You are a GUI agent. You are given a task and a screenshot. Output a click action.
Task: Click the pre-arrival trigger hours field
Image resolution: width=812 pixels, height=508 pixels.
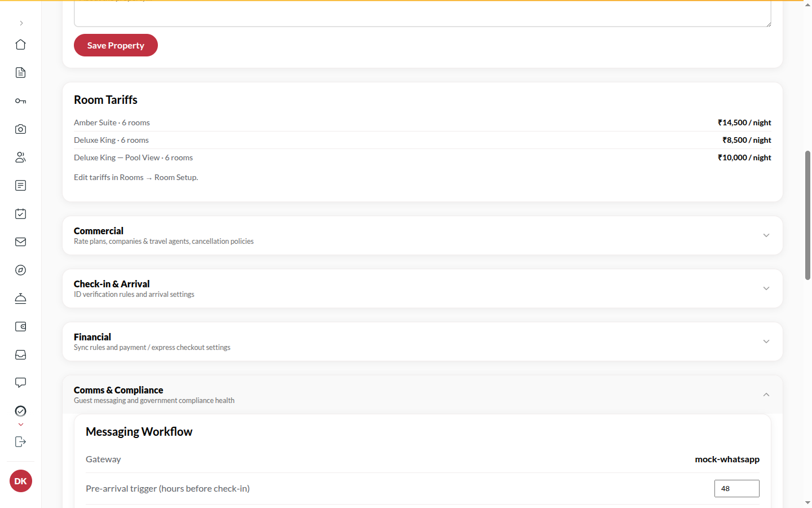(737, 489)
